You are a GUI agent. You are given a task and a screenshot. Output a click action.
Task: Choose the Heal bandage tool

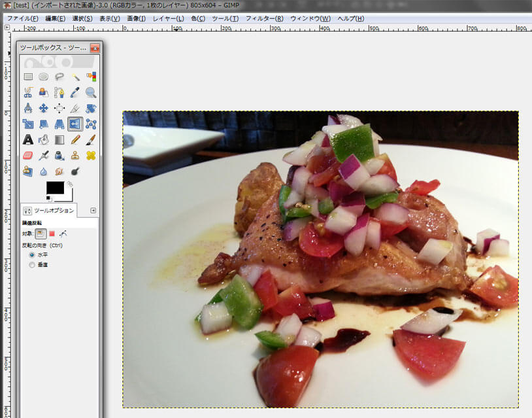tap(91, 156)
